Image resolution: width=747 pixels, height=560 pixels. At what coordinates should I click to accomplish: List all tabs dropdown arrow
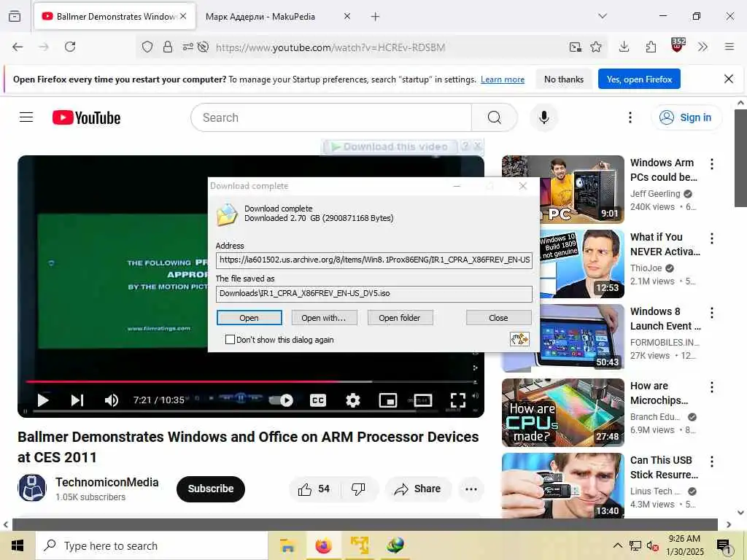(602, 16)
